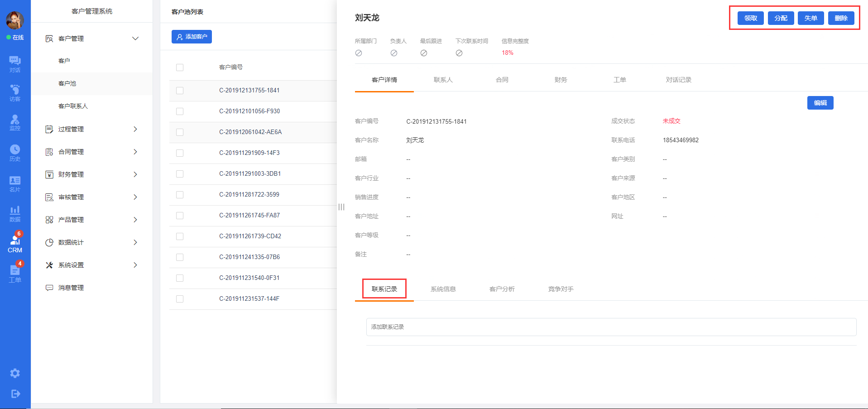Click the 消息管理 message icon

pos(49,288)
